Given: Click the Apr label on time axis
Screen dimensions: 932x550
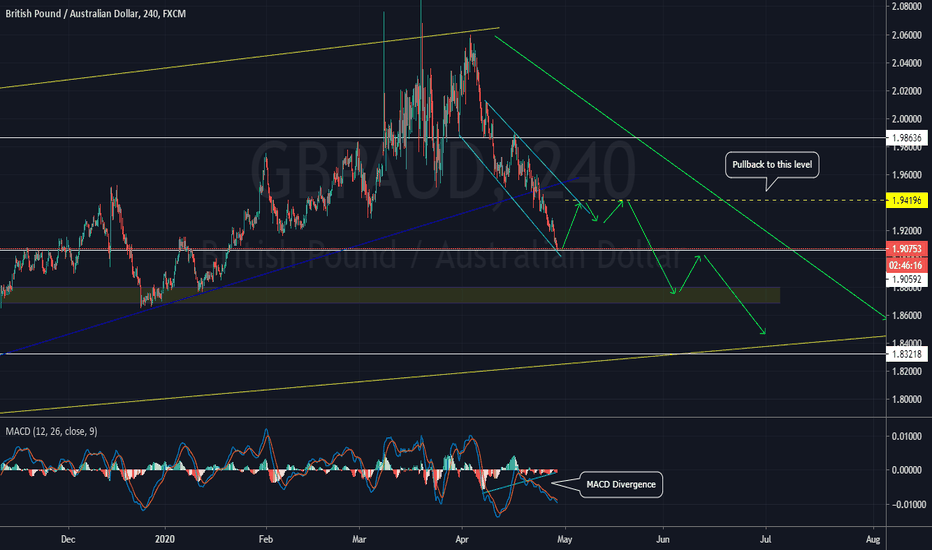Looking at the screenshot, I should (x=462, y=539).
